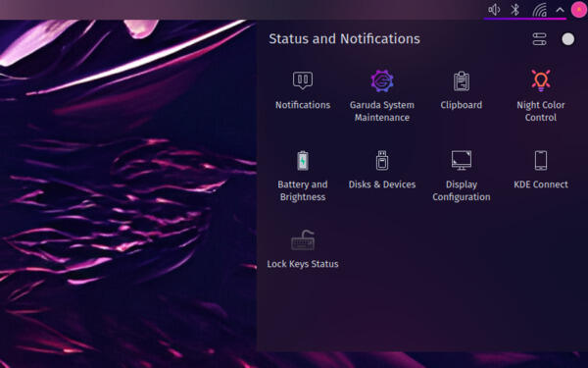Open the Notifications applet icon

pyautogui.click(x=303, y=80)
